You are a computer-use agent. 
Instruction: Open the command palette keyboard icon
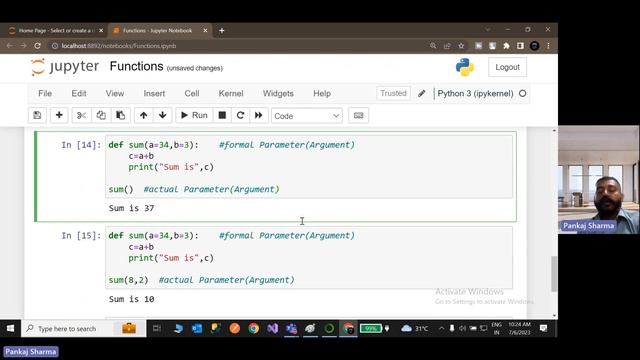coord(358,116)
